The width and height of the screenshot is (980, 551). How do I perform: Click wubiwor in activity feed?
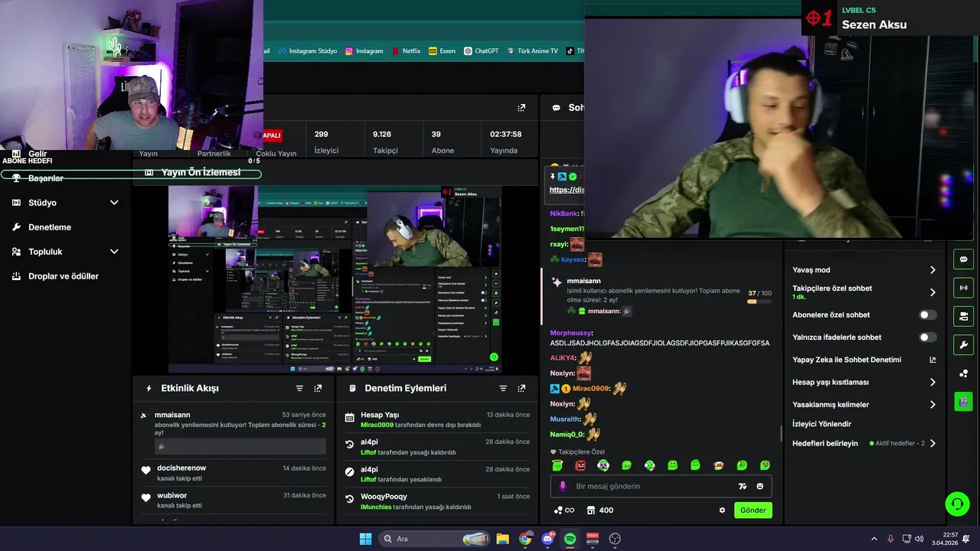172,496
